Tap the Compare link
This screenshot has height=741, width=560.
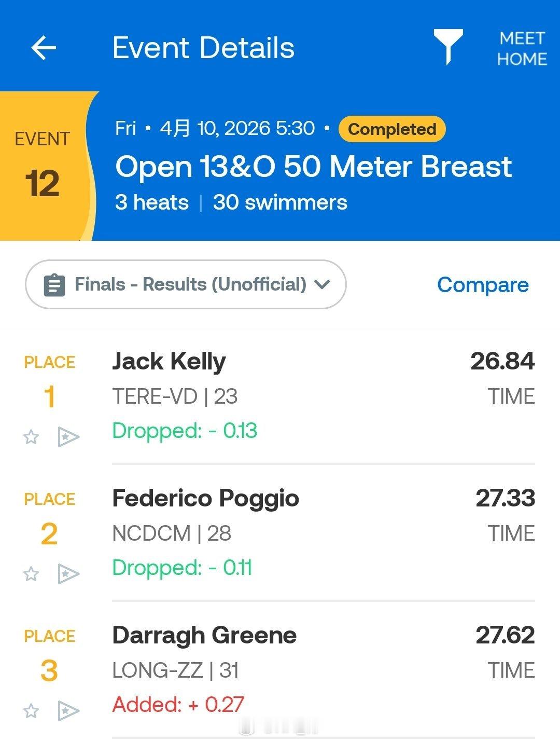(x=483, y=284)
